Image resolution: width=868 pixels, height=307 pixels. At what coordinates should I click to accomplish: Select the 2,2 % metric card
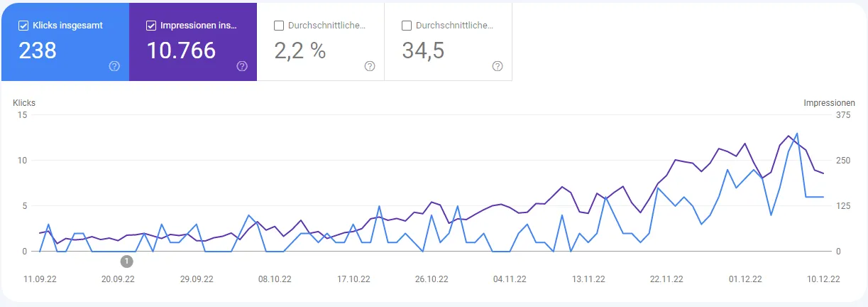click(321, 42)
